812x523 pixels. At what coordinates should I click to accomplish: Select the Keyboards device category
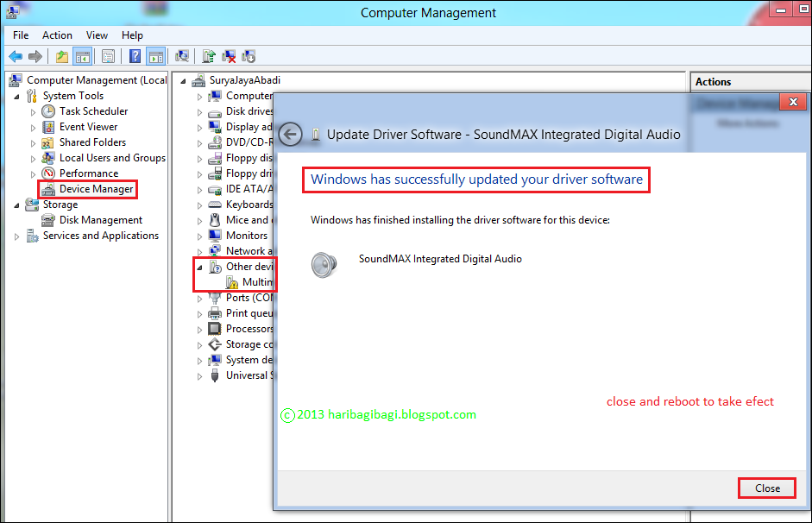pyautogui.click(x=249, y=205)
